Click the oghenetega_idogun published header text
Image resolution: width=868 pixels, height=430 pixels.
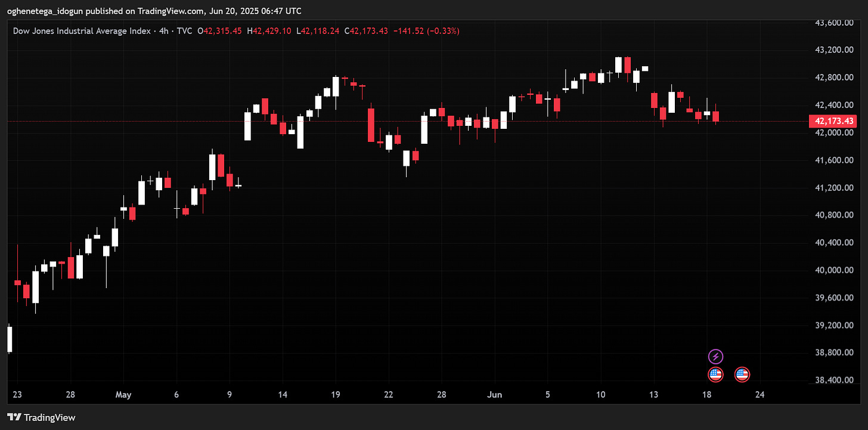coord(154,11)
